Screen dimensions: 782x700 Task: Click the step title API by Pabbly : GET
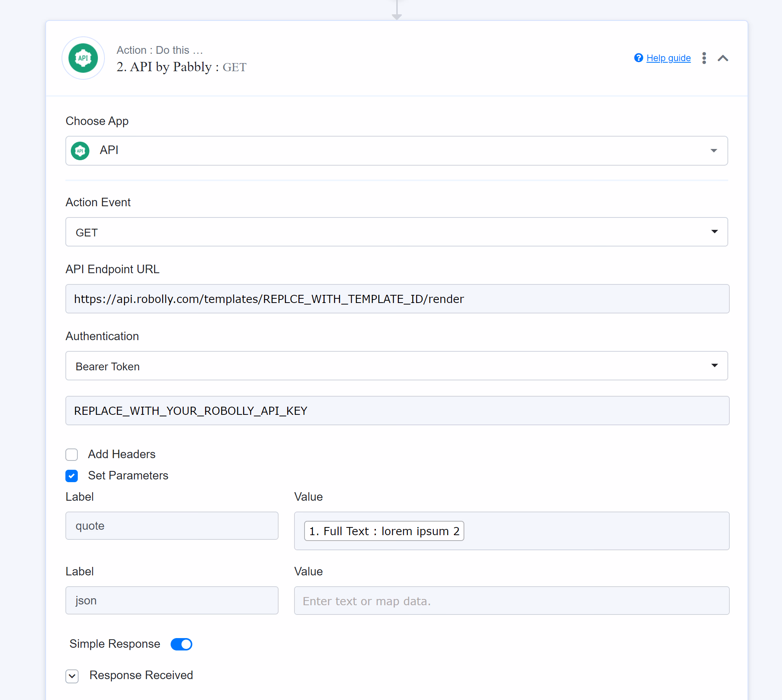click(181, 67)
